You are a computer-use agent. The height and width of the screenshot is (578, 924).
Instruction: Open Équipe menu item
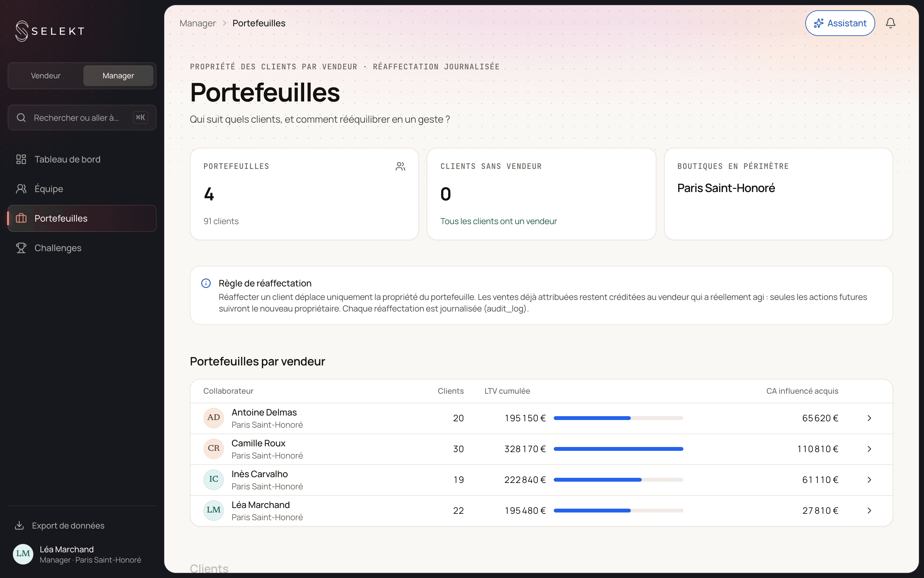pyautogui.click(x=82, y=189)
